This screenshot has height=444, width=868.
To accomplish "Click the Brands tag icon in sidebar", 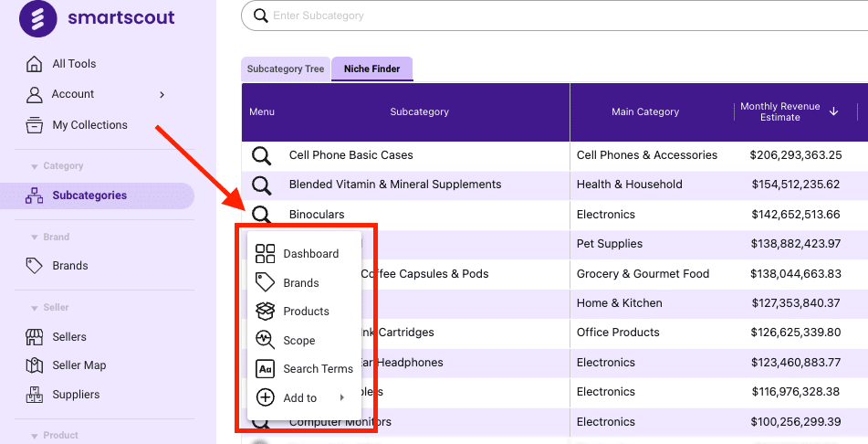I will [35, 266].
